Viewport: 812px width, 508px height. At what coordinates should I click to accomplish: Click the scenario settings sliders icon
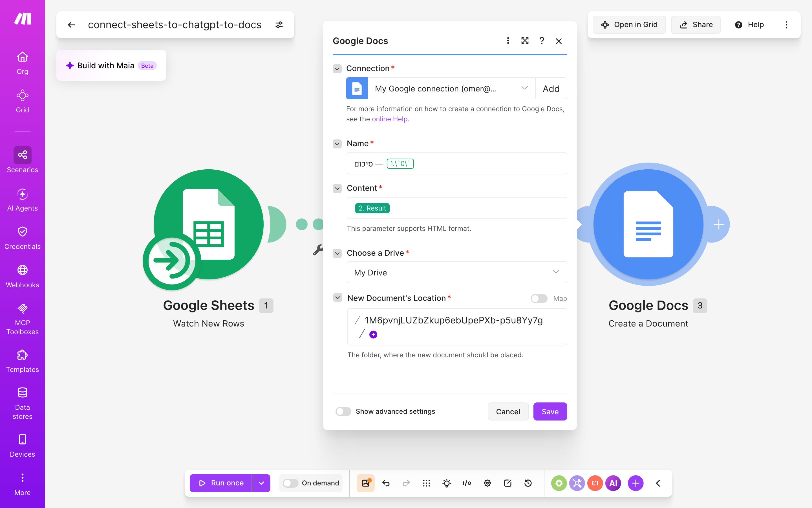(279, 25)
